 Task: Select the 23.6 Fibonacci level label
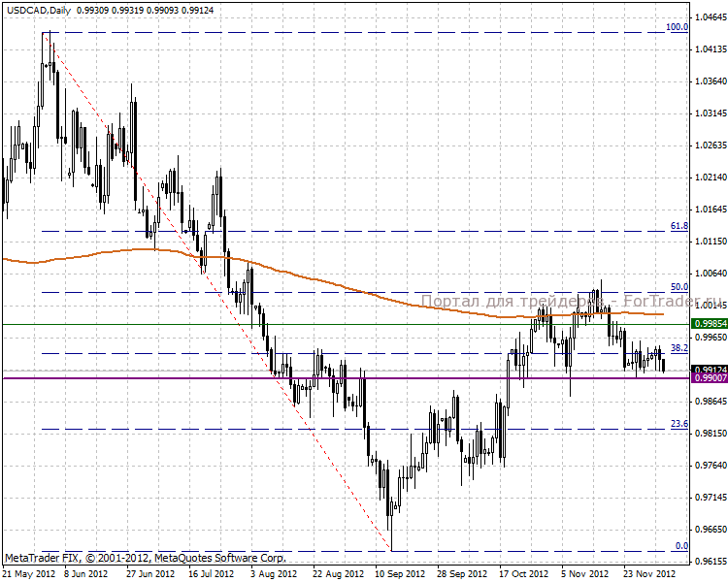coord(678,424)
